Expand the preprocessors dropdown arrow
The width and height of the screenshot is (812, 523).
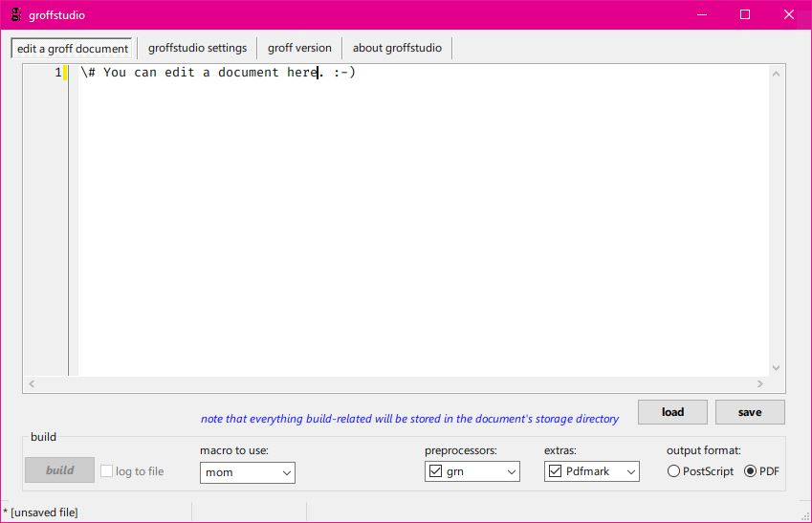511,471
